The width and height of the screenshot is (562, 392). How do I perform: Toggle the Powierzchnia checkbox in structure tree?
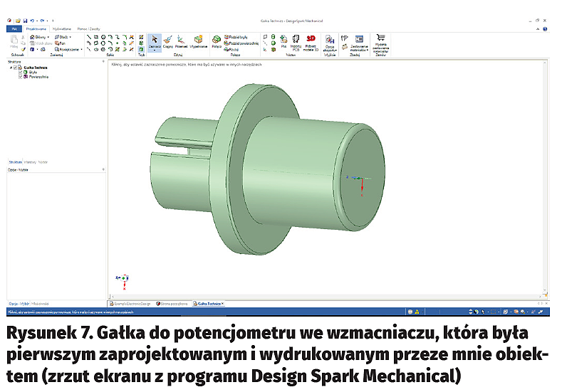tap(21, 76)
